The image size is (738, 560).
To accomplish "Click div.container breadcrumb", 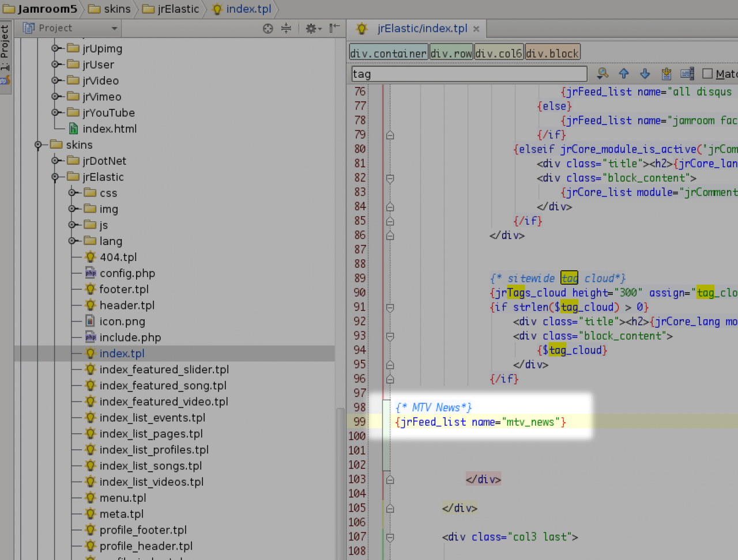I will [388, 53].
